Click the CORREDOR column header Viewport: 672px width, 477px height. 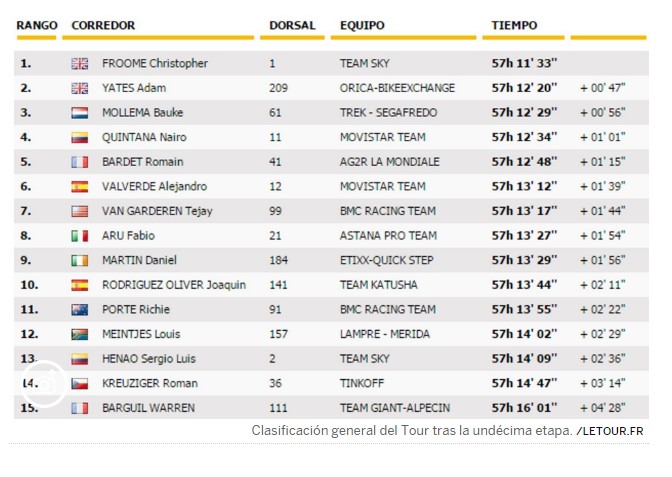point(104,25)
